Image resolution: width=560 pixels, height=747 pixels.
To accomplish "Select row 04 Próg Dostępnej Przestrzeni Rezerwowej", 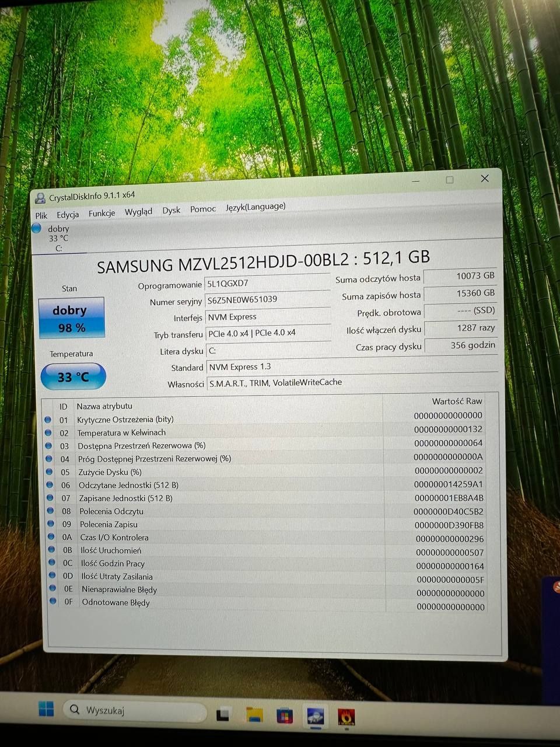I will click(265, 458).
